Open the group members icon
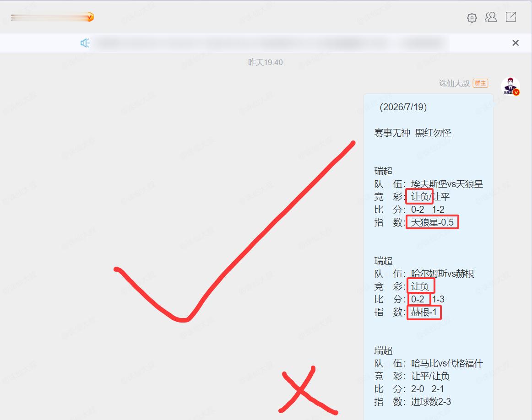The width and height of the screenshot is (532, 420). click(x=491, y=17)
